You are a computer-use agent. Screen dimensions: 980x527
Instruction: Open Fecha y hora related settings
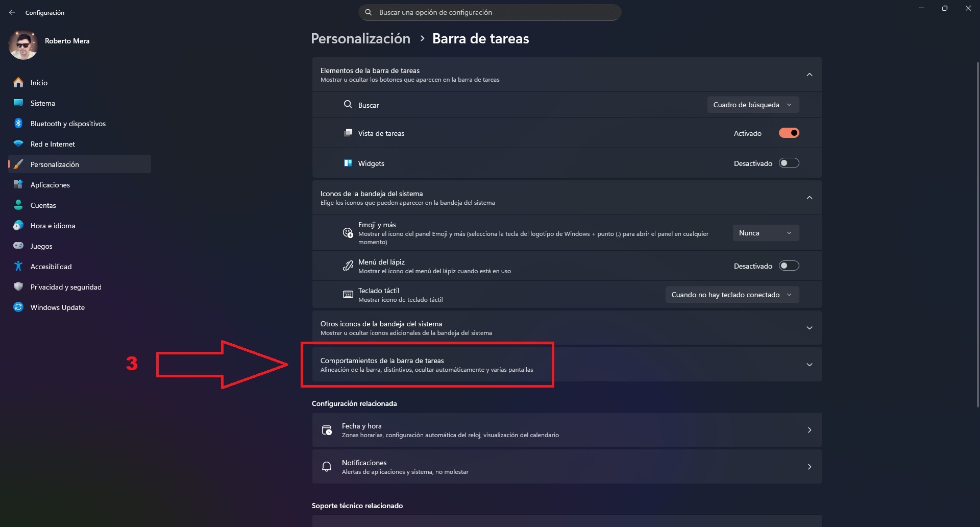click(567, 430)
